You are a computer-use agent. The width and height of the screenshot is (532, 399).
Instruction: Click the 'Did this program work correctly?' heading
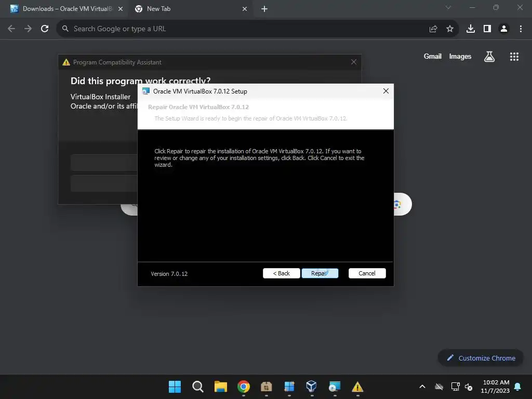[140, 81]
